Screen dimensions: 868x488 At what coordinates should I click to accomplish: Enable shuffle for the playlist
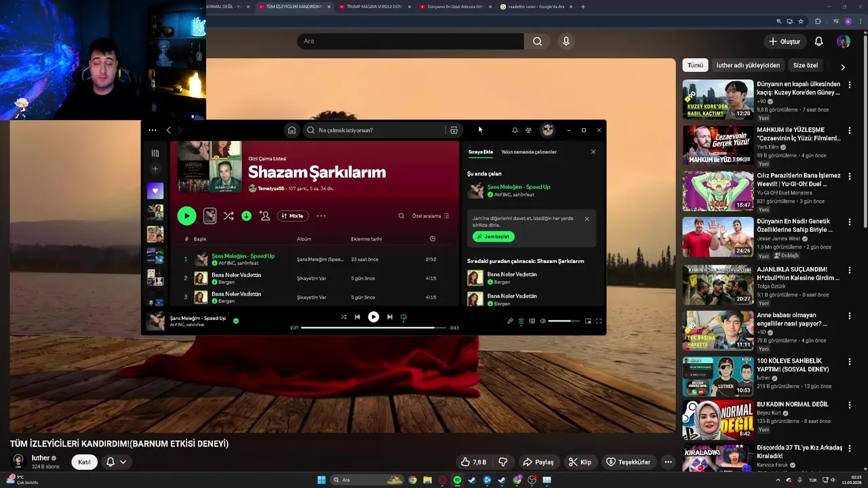point(229,216)
